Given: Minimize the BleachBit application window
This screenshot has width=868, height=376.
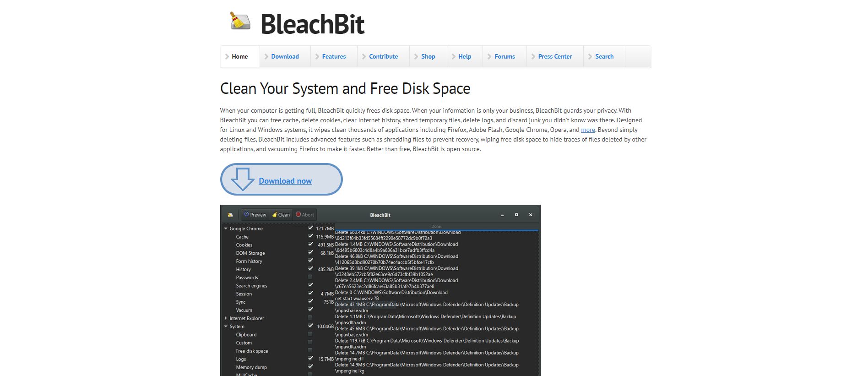Looking at the screenshot, I should click(x=502, y=215).
